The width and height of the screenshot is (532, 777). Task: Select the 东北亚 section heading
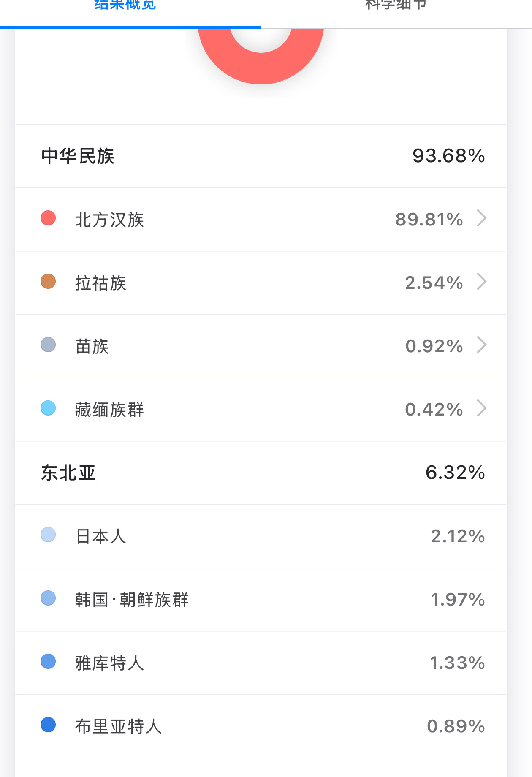68,473
